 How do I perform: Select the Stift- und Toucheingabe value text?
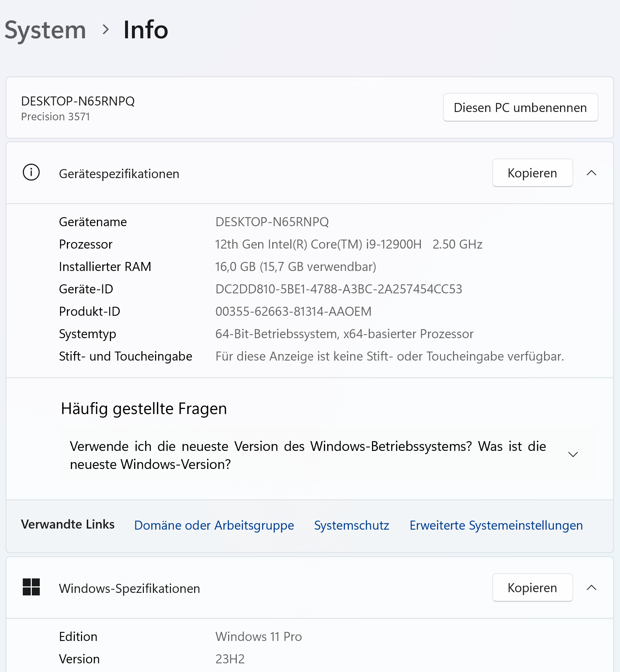point(390,356)
